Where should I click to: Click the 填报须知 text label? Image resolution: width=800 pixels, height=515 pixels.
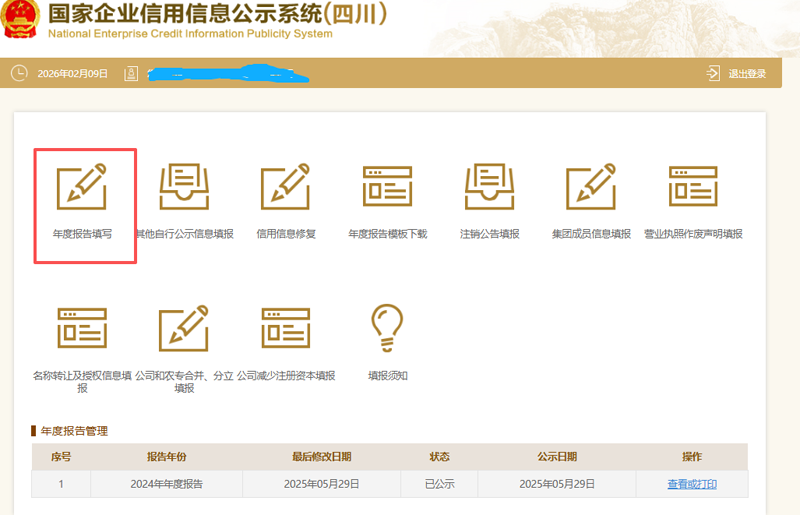[388, 376]
